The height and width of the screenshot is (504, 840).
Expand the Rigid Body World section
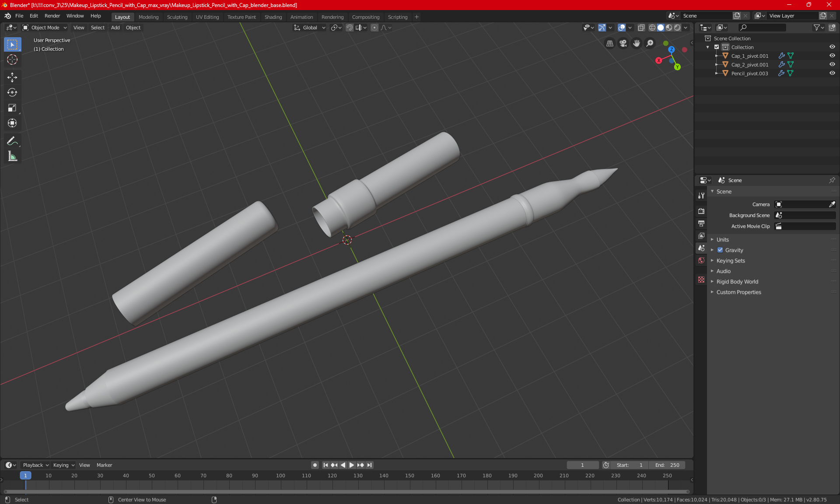tap(737, 282)
